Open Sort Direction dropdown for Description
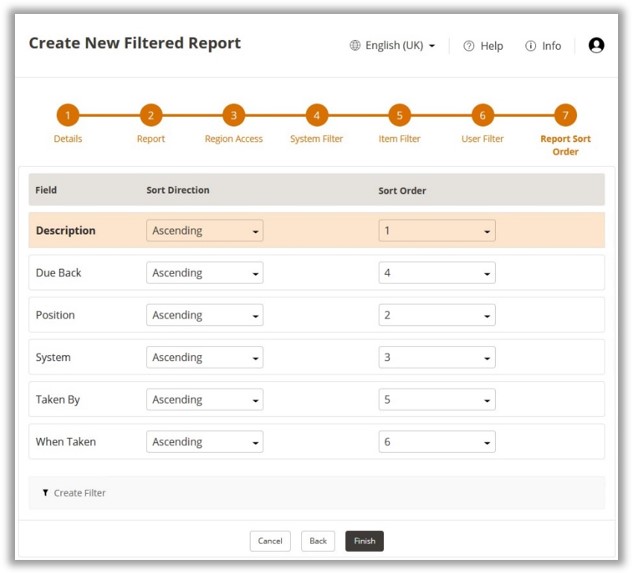This screenshot has height=573, width=632. point(205,231)
